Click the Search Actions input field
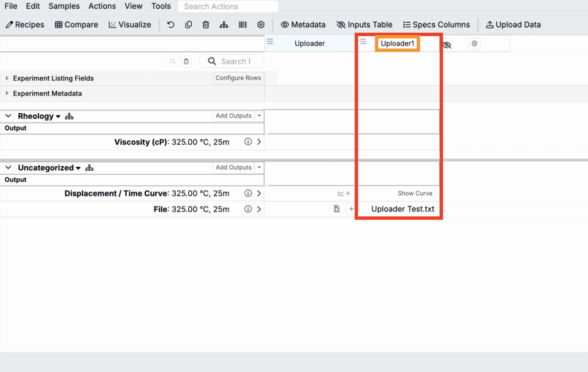The width and height of the screenshot is (588, 372). (x=228, y=7)
